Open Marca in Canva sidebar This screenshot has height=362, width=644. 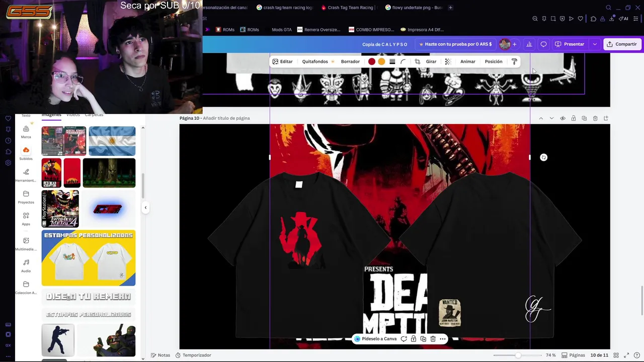pyautogui.click(x=26, y=132)
